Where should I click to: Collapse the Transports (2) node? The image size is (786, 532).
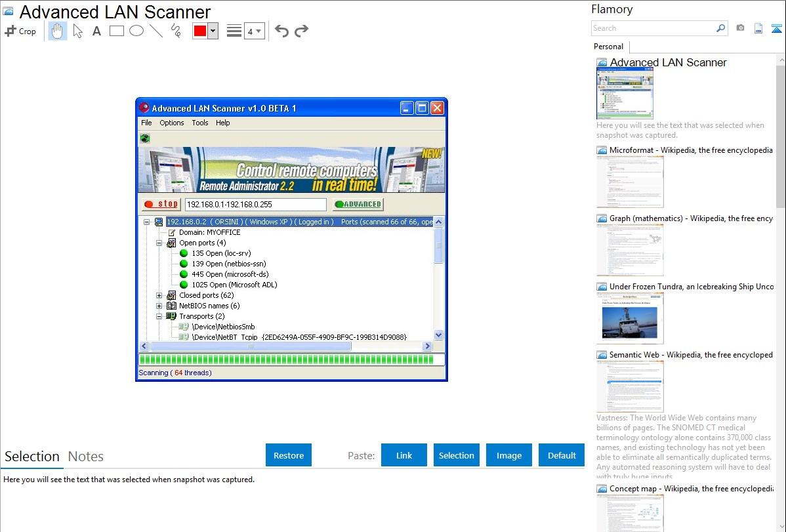(159, 316)
